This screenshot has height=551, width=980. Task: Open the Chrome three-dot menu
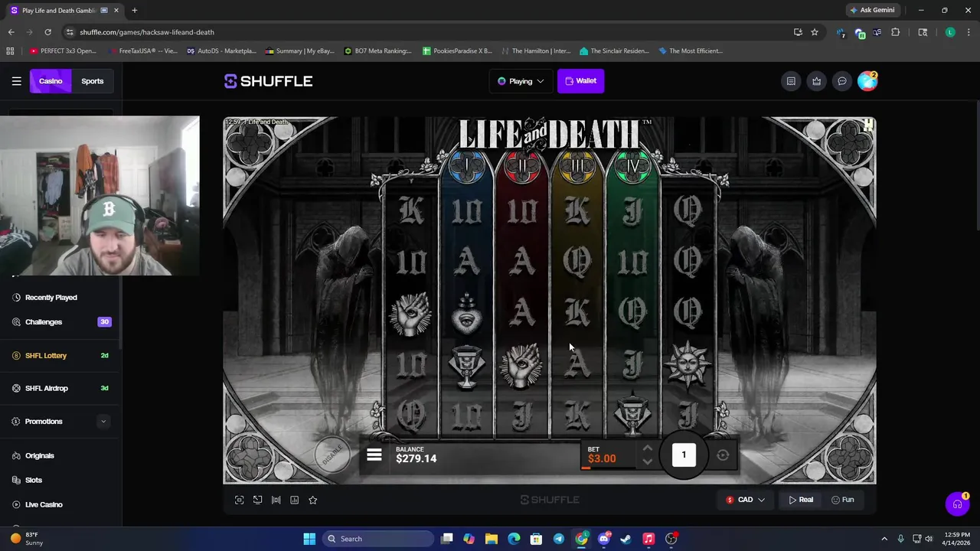click(x=969, y=32)
